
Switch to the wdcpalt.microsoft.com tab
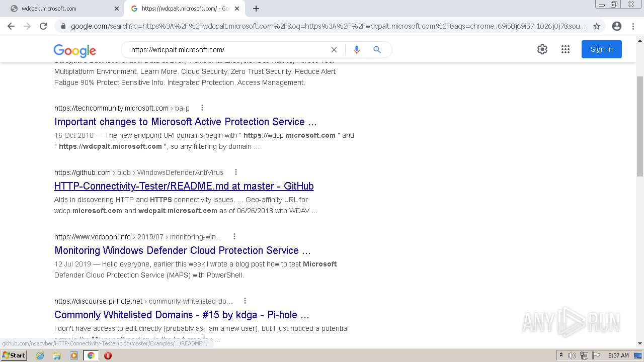(64, 9)
